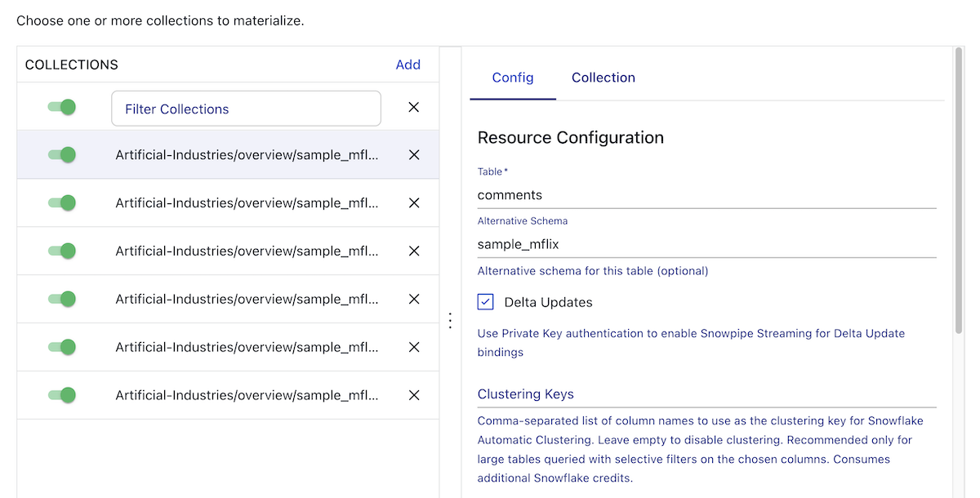The width and height of the screenshot is (980, 498).
Task: Clear all collections using the X beside Filter Collections
Action: tap(414, 108)
